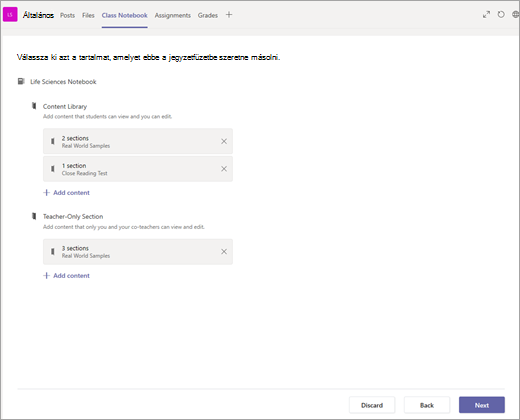The height and width of the screenshot is (420, 520).
Task: Select the Life Sciences Notebook icon
Action: tap(21, 81)
